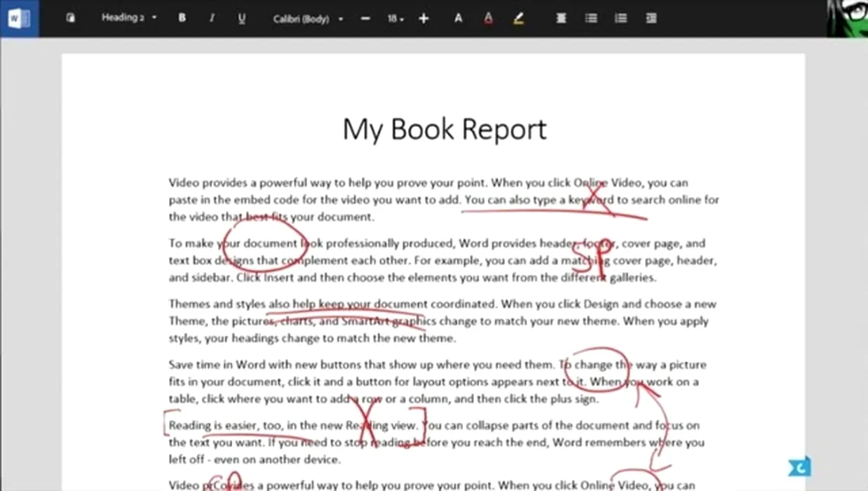Expand the Calibri (Body) font dropdown
This screenshot has height=491, width=868.
[308, 19]
